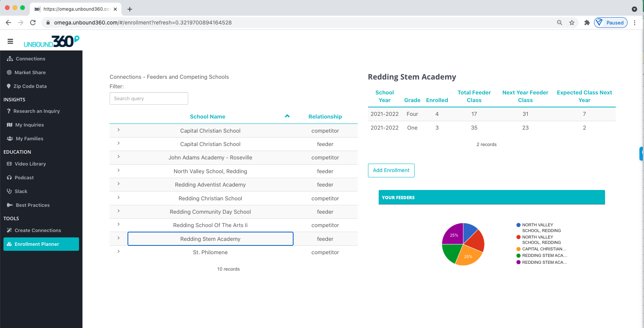Image resolution: width=644 pixels, height=328 pixels.
Task: Open Research an Inquiry page
Action: pos(37,111)
